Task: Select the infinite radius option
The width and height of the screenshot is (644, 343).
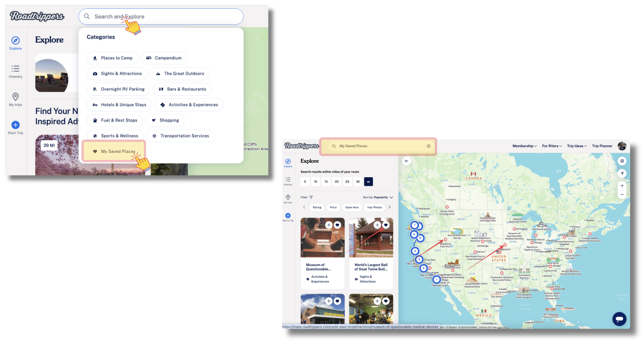Action: click(x=368, y=182)
